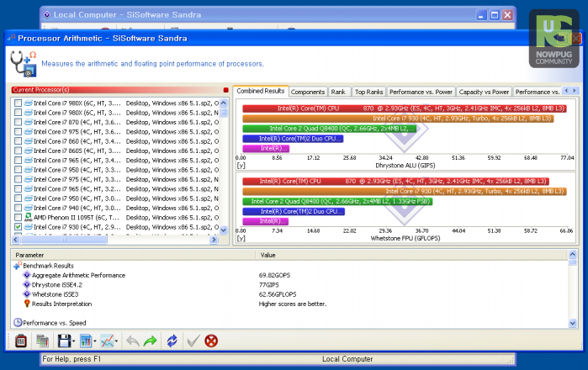This screenshot has width=588, height=370.
Task: Click the grey checkmark OK icon
Action: (193, 341)
